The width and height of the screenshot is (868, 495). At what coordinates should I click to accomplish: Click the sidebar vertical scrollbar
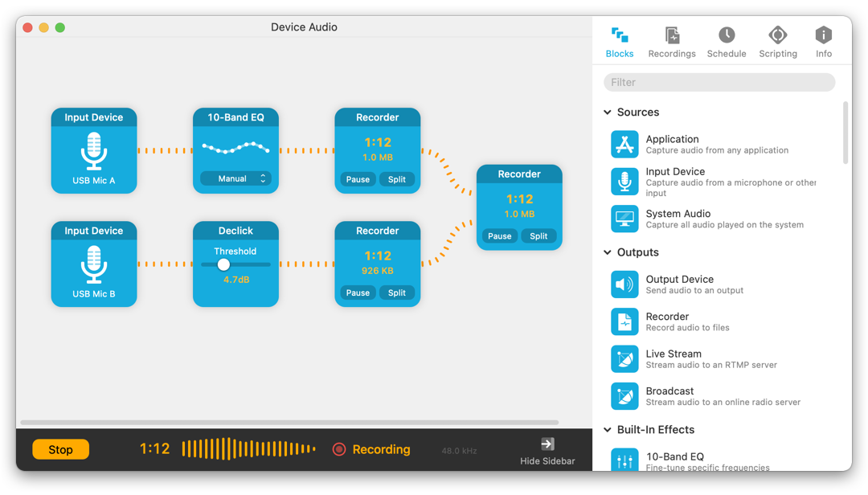[845, 133]
